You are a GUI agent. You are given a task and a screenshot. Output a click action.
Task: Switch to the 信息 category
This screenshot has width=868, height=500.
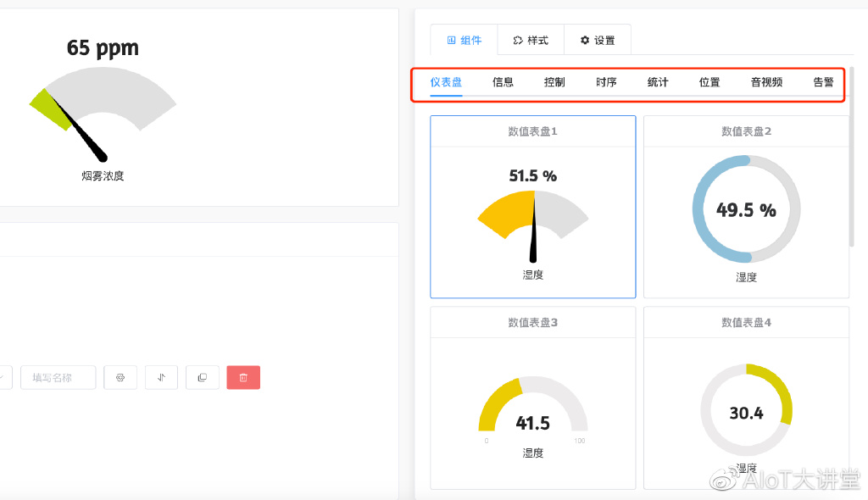(x=504, y=82)
